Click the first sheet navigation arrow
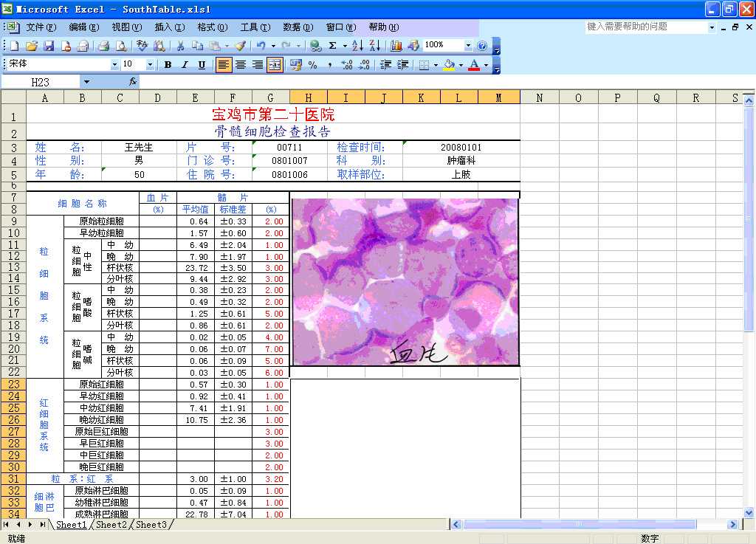The height and width of the screenshot is (544, 756). click(x=6, y=524)
